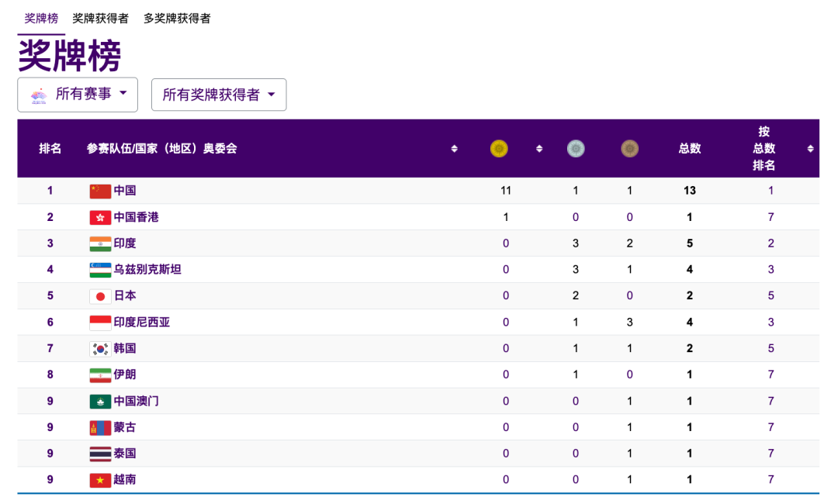Open the 所有奖牌获得者 dropdown
The height and width of the screenshot is (504, 838).
pyautogui.click(x=219, y=95)
